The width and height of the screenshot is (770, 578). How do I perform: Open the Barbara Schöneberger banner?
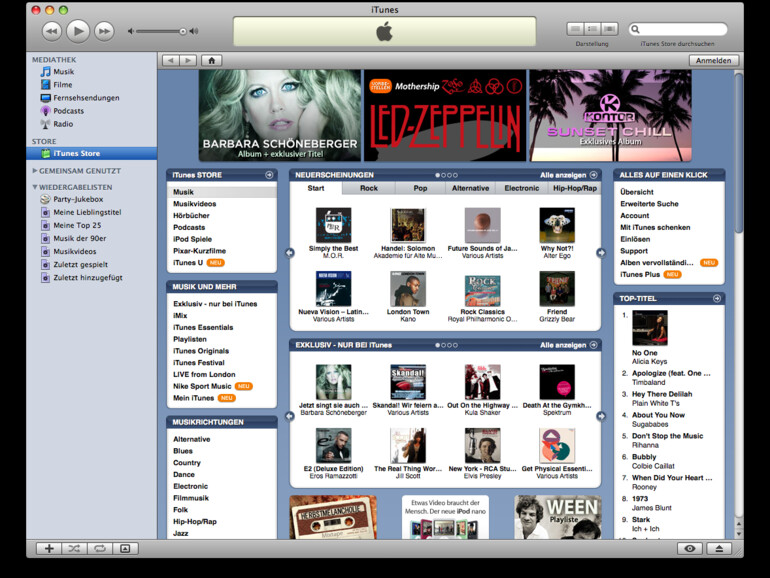click(x=280, y=115)
